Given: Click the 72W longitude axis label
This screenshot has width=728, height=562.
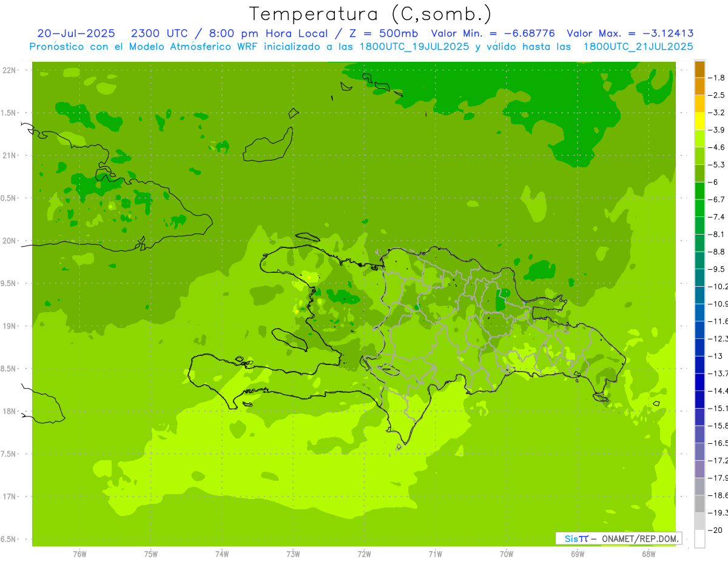Looking at the screenshot, I should (364, 554).
